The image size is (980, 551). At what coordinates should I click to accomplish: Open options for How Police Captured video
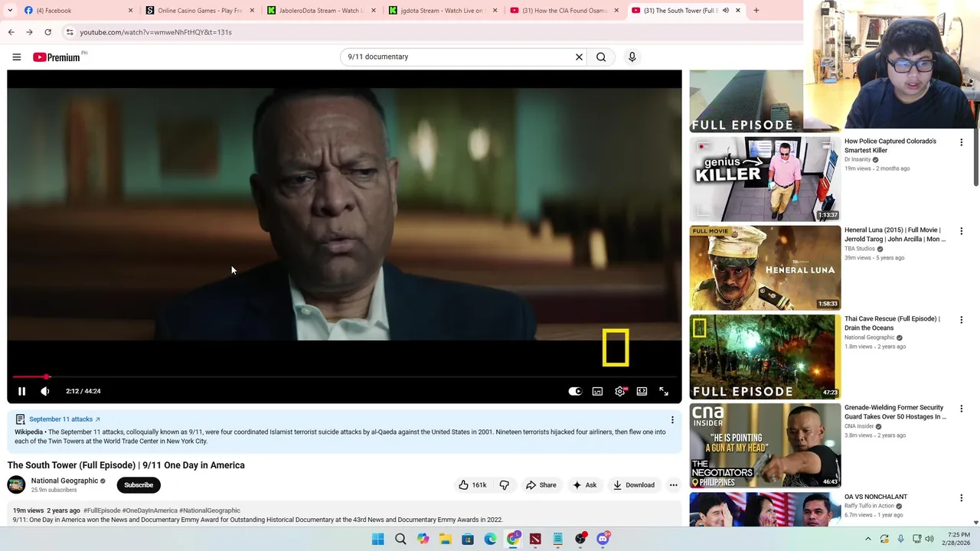(x=961, y=142)
